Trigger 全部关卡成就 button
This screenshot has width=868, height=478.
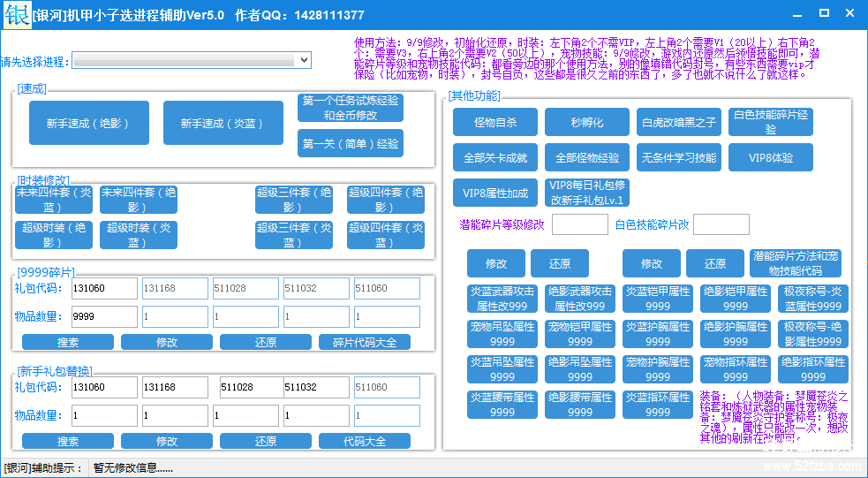[494, 157]
